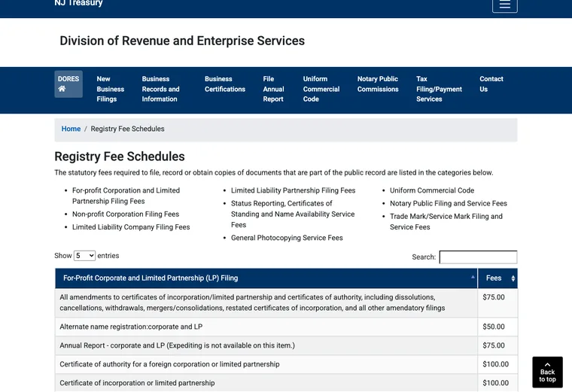Click the $50.00 fee cell
This screenshot has height=392, width=572.
(x=497, y=327)
